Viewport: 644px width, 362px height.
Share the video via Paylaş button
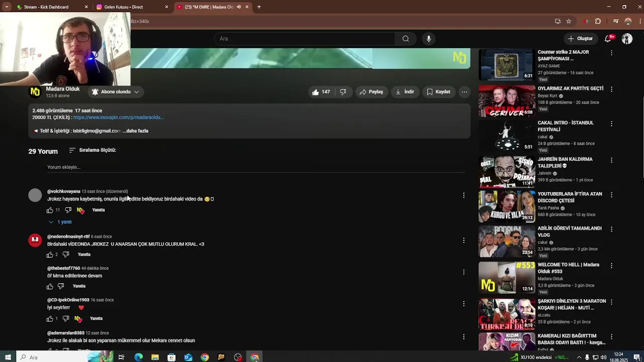[371, 92]
